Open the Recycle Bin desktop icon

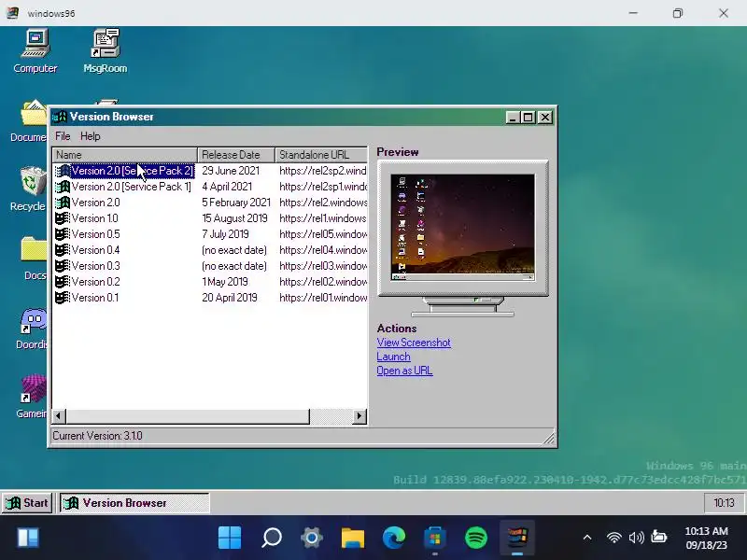(30, 189)
